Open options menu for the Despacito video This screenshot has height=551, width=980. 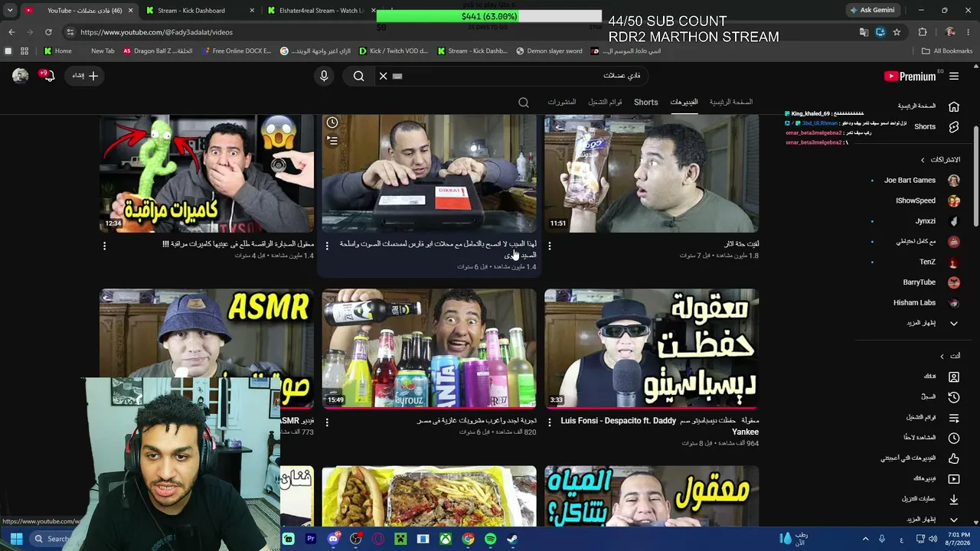tap(550, 422)
